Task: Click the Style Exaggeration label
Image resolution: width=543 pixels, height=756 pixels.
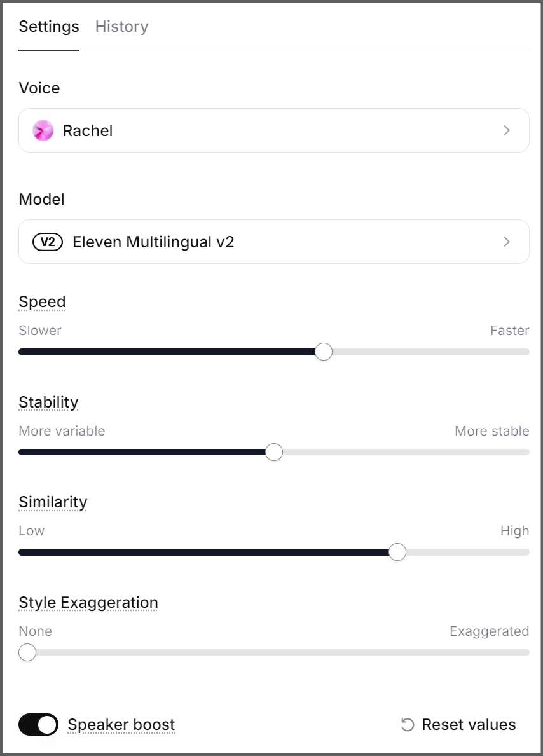Action: coord(88,603)
